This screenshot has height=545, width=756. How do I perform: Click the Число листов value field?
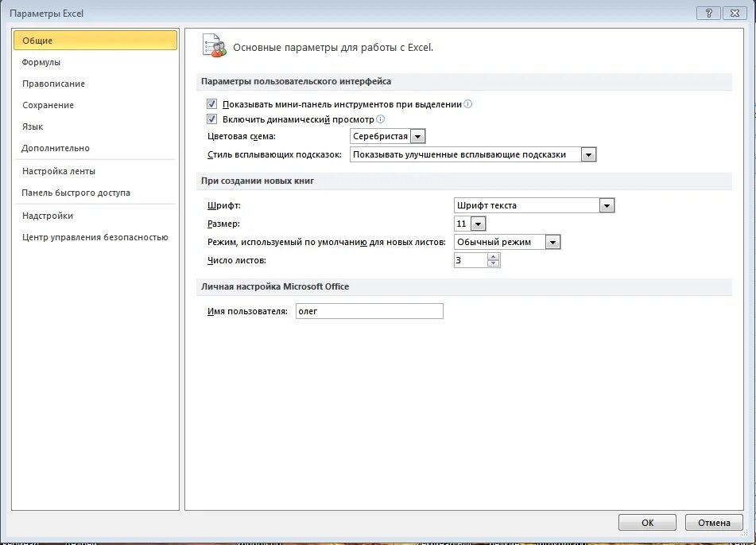point(471,260)
